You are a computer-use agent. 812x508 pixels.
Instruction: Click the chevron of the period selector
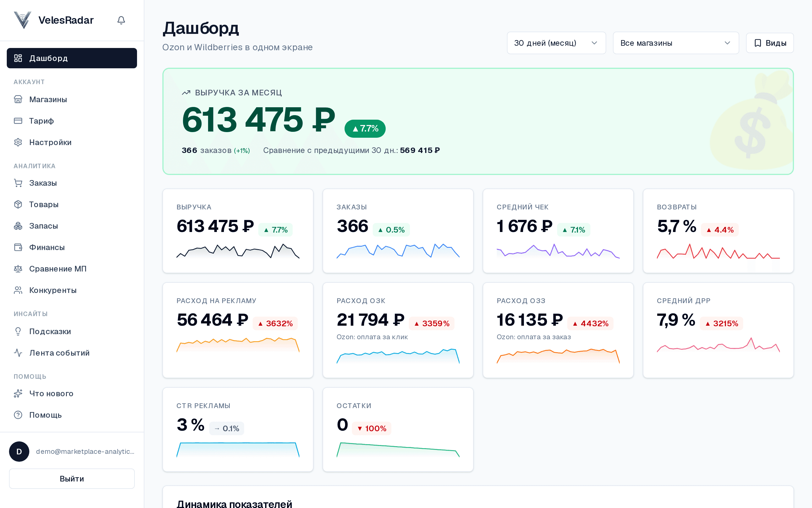[594, 43]
